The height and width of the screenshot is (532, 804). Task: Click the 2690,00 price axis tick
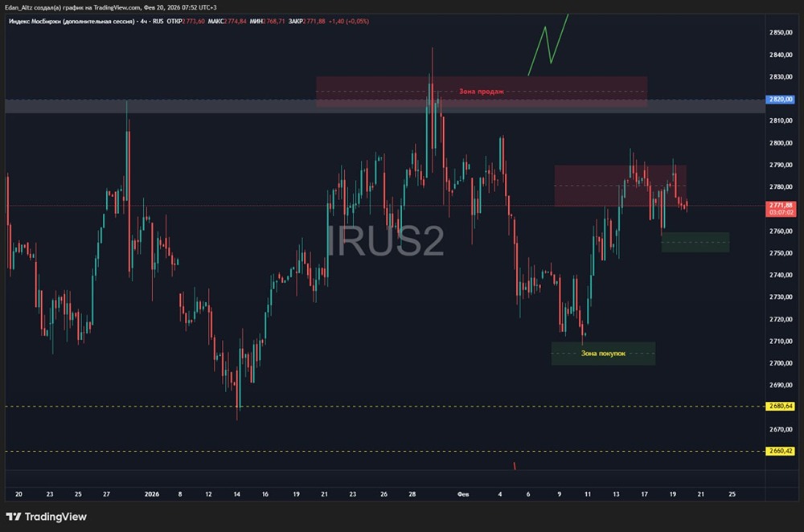click(x=781, y=386)
